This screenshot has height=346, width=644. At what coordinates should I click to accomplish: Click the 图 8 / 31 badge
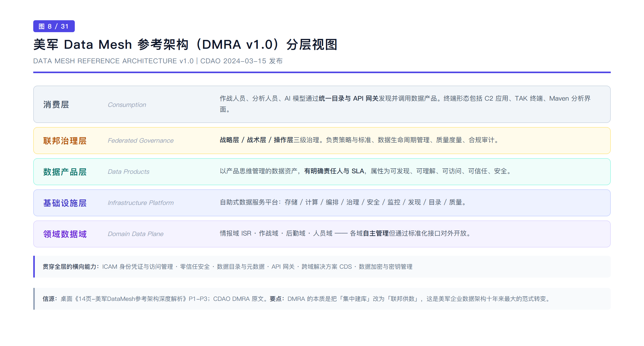click(54, 26)
